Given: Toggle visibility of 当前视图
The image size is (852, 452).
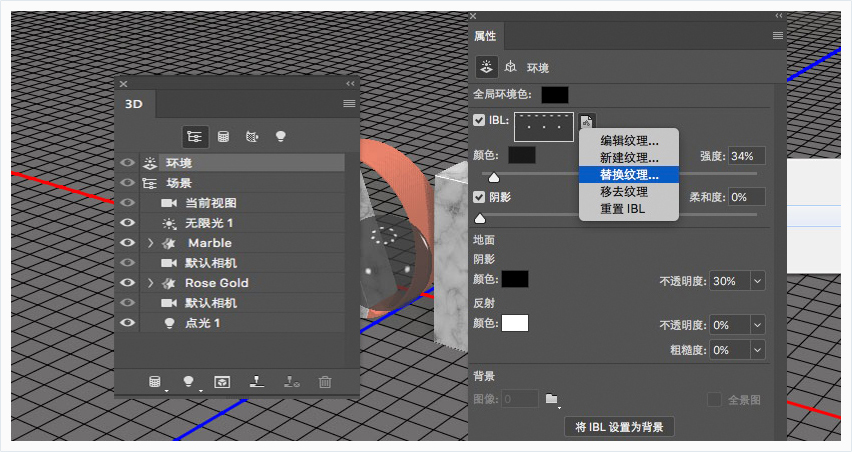Looking at the screenshot, I should [127, 203].
